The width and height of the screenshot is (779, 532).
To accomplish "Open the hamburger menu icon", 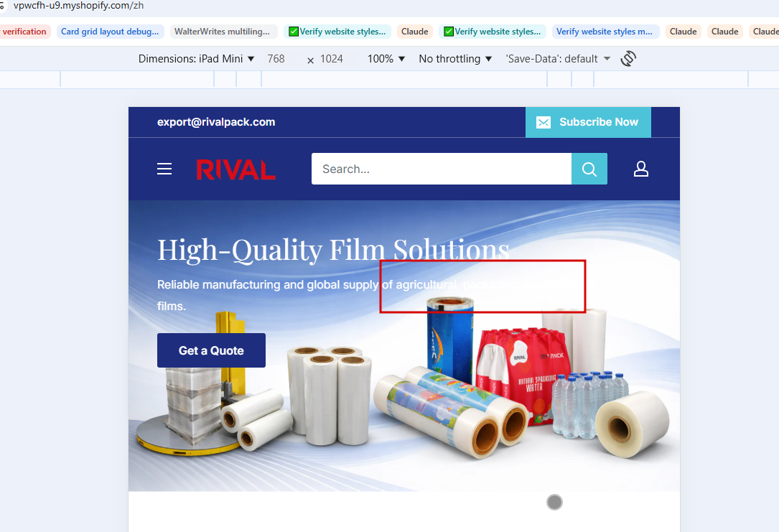I will point(164,169).
